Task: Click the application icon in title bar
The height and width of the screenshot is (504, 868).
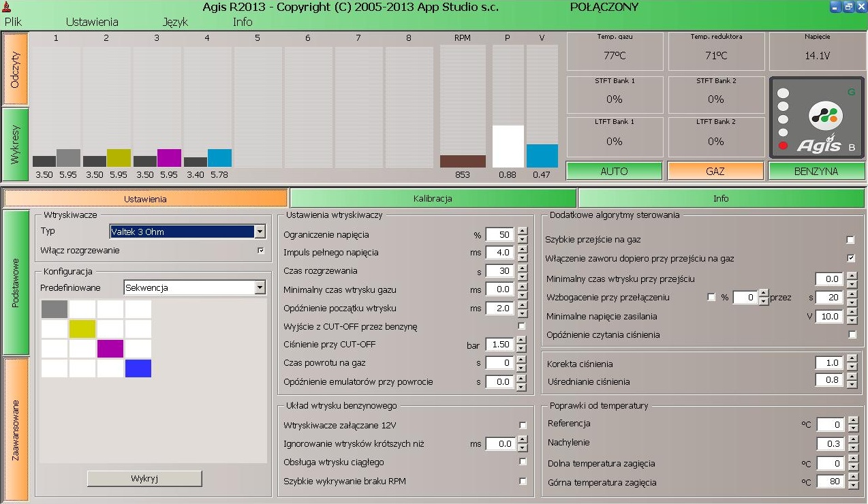Action: pyautogui.click(x=8, y=7)
